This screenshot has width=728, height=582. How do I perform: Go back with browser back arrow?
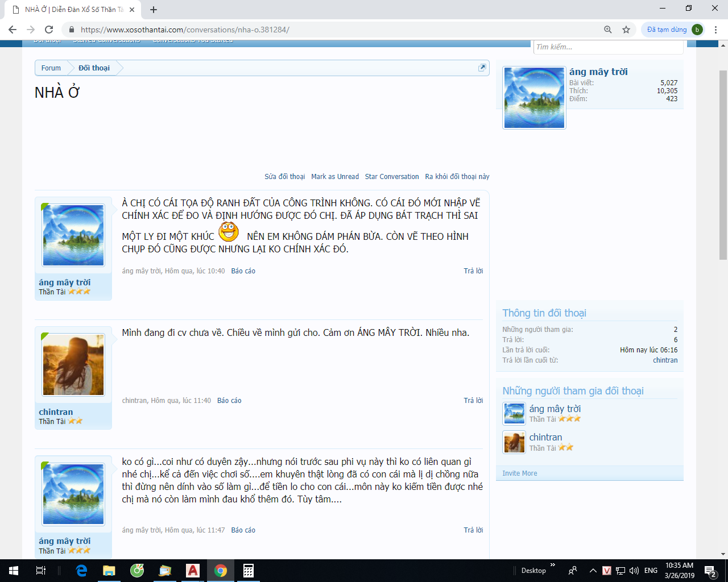coord(13,30)
